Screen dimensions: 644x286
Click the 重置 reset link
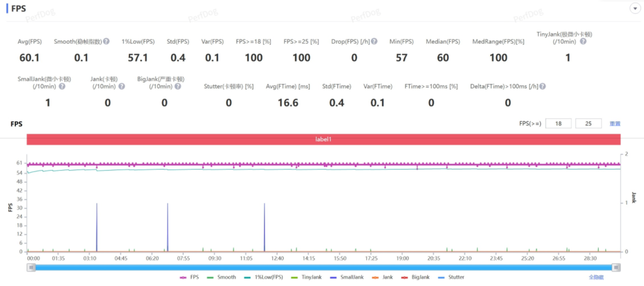[615, 124]
